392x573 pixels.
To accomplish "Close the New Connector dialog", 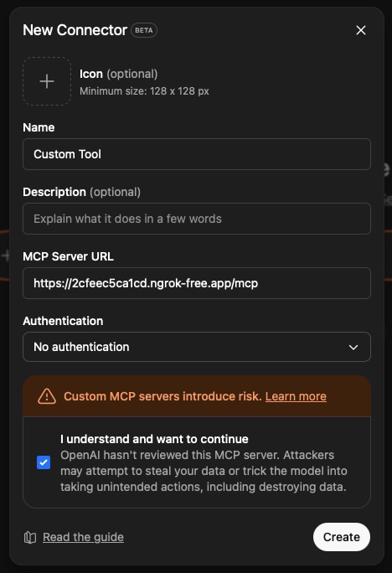I will pyautogui.click(x=361, y=30).
